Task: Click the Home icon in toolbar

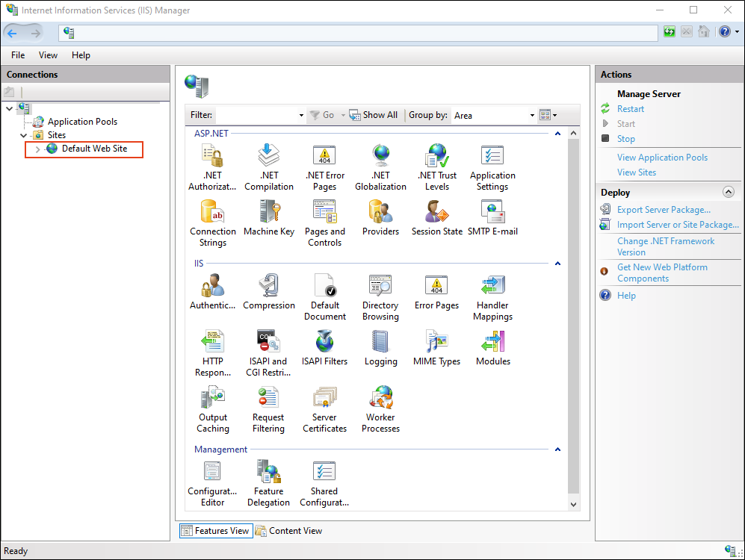Action: [x=704, y=32]
